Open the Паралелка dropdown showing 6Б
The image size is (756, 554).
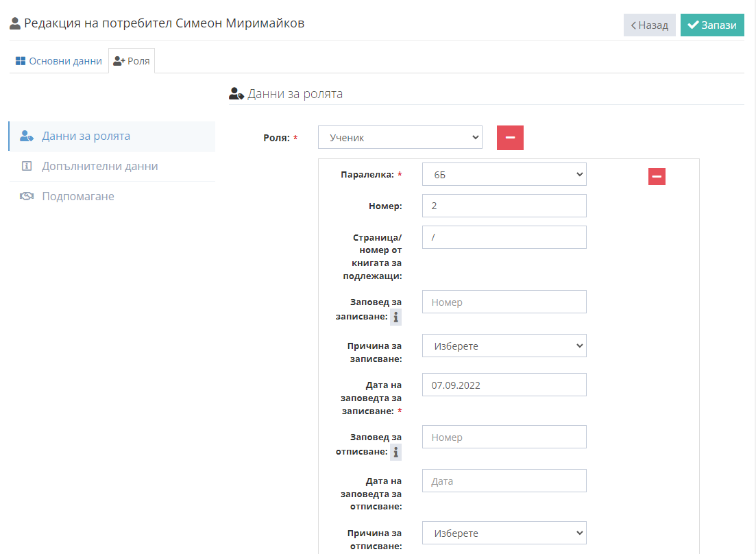click(504, 175)
